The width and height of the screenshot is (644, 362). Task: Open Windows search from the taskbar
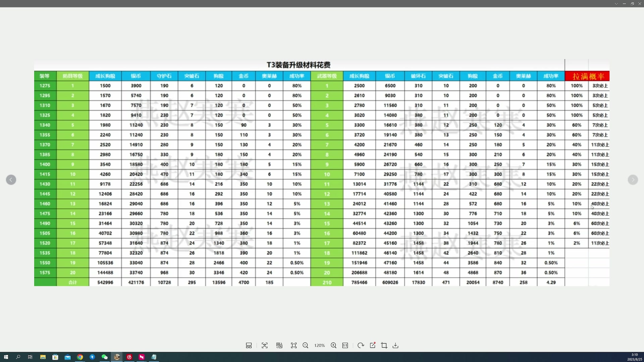[x=18, y=357]
